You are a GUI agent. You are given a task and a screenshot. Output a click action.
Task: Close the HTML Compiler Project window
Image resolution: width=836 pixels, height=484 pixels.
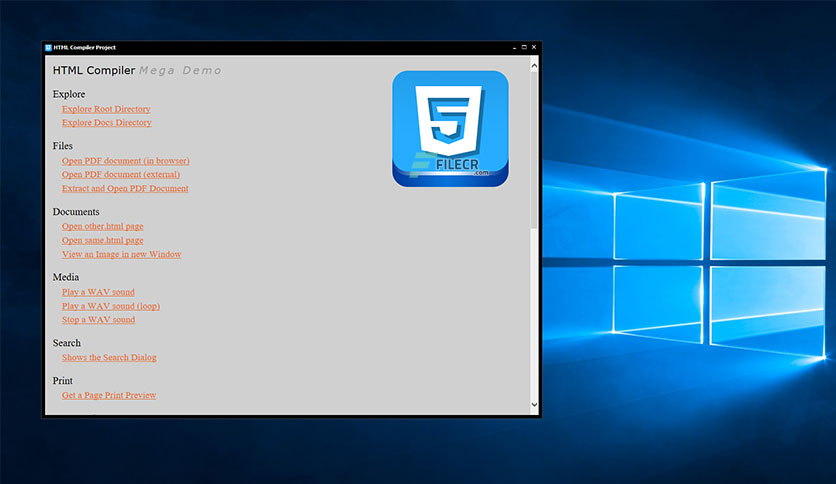coord(534,47)
